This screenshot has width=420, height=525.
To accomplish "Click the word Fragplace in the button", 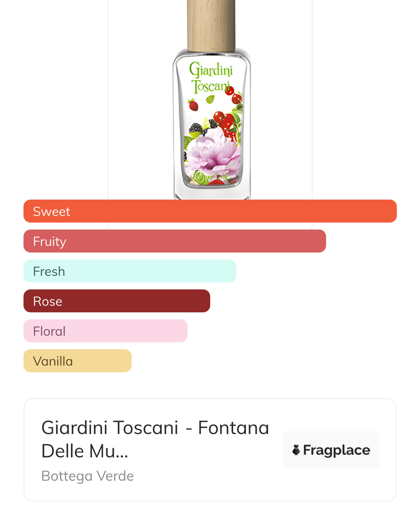I will pyautogui.click(x=336, y=450).
